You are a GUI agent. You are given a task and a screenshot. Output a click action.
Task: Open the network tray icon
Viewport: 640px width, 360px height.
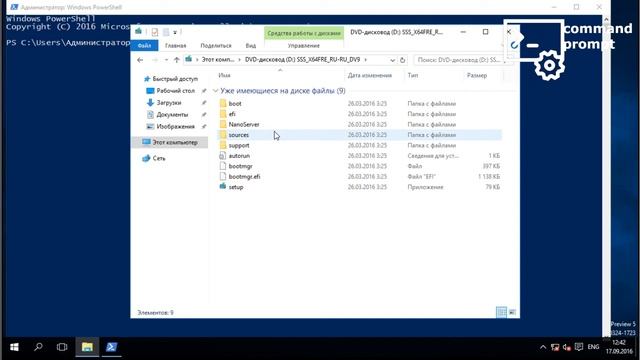click(555, 347)
